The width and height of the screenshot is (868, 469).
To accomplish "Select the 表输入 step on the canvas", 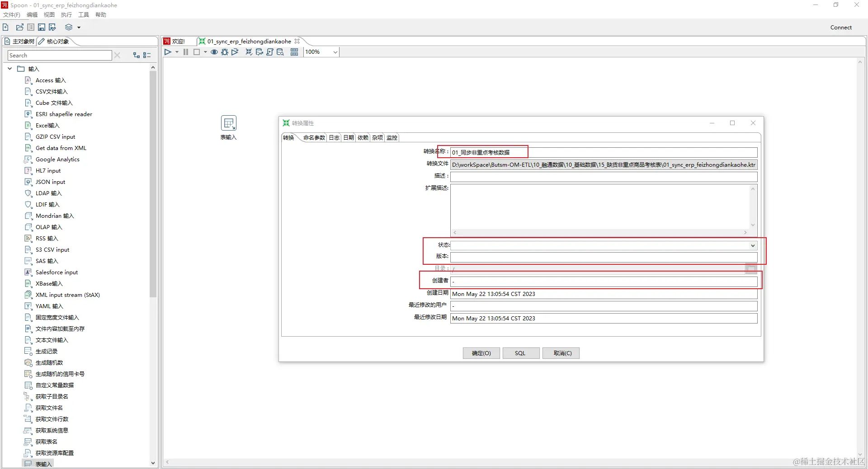I will tap(229, 123).
